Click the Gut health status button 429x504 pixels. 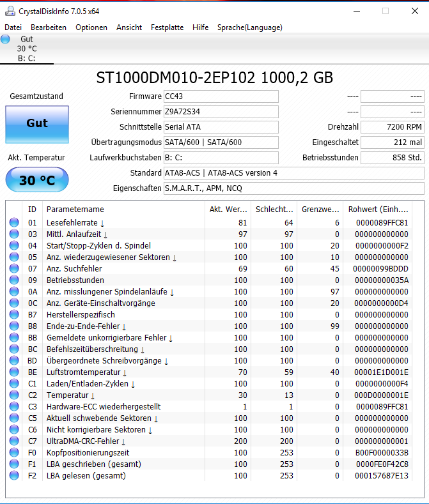[x=37, y=124]
